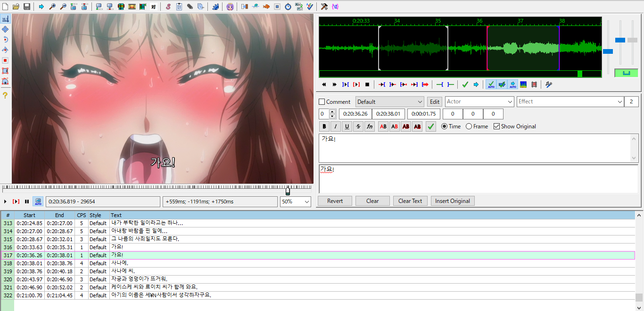Click the Start column header
This screenshot has height=311, width=644.
click(29, 215)
